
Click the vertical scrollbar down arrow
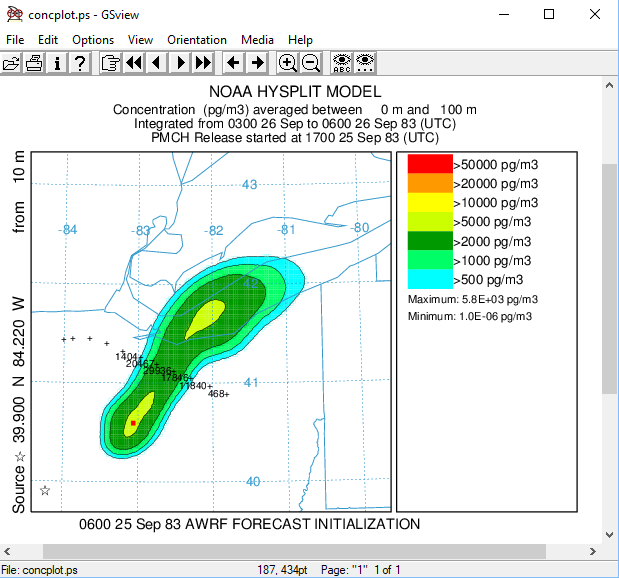609,535
